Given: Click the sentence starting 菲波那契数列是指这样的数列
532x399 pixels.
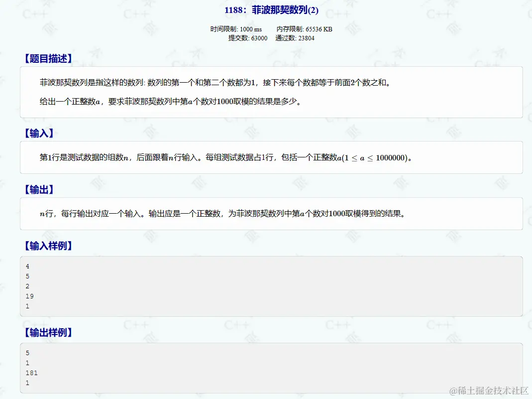Looking at the screenshot, I should tap(215, 83).
